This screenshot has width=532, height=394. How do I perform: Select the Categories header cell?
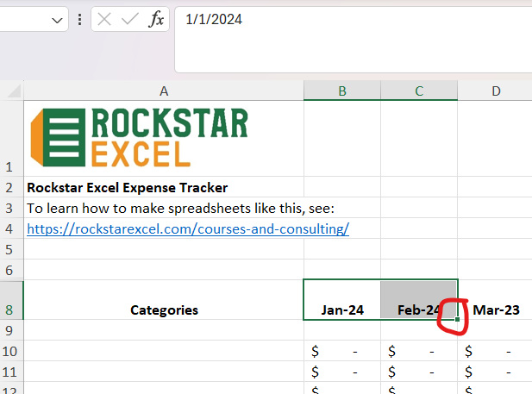[164, 310]
